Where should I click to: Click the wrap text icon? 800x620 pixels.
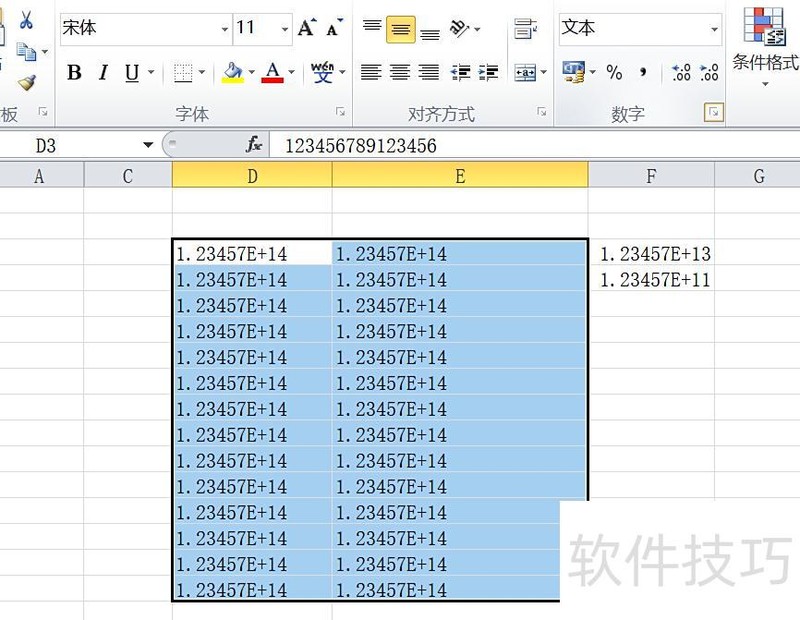point(526,29)
